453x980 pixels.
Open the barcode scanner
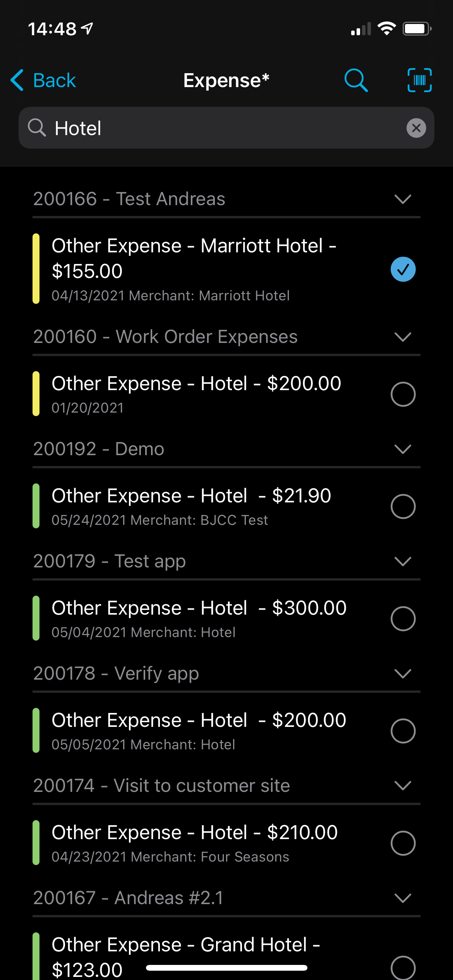[420, 80]
